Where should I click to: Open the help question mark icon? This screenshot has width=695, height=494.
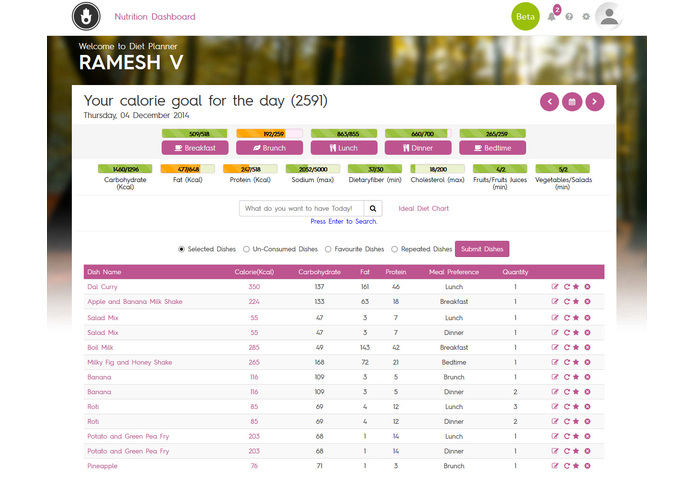[x=569, y=17]
